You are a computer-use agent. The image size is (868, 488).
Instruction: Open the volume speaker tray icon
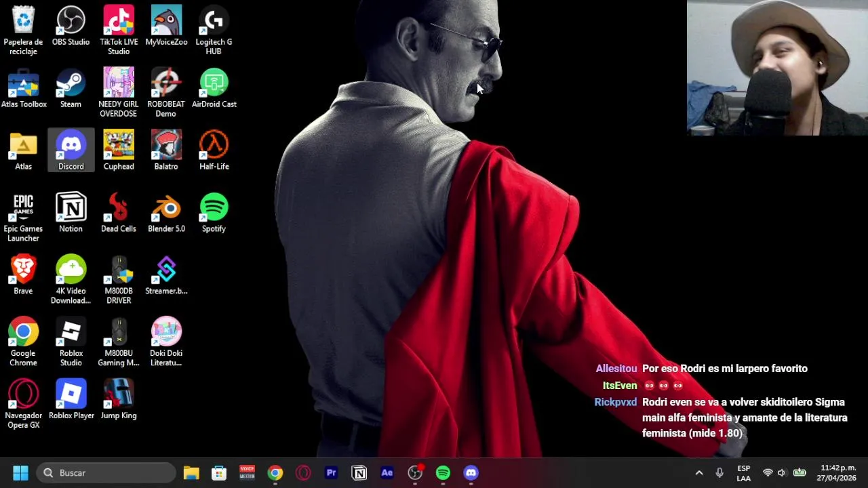(782, 472)
